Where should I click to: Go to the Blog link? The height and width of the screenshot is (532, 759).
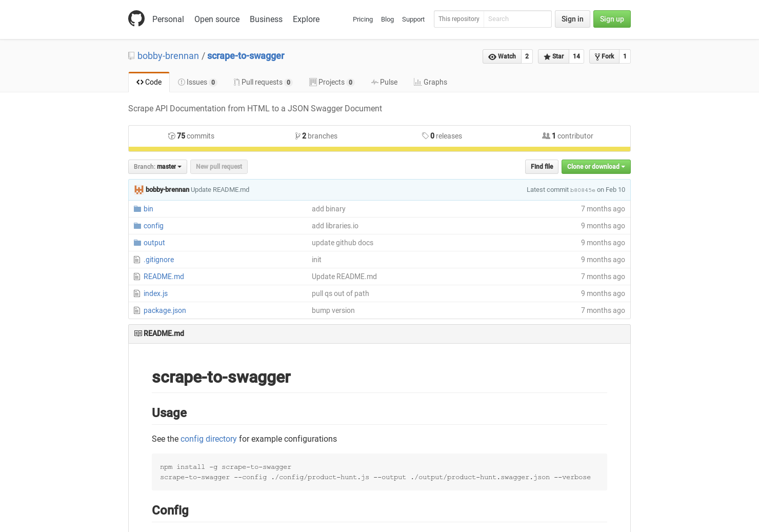[387, 19]
